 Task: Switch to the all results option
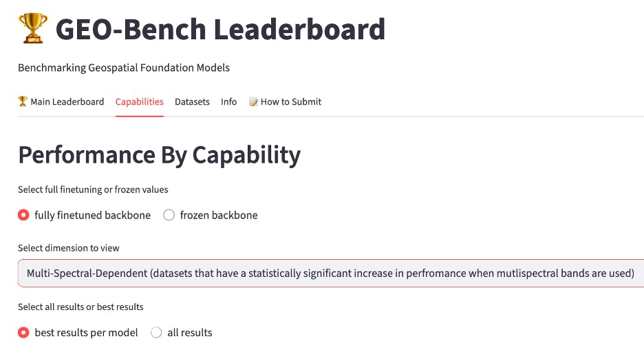pos(156,333)
